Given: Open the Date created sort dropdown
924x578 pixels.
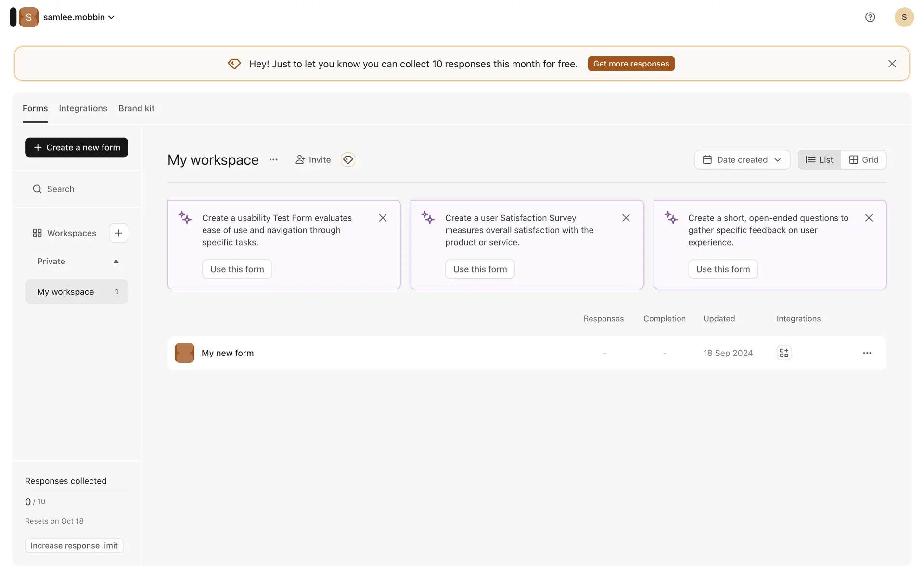Looking at the screenshot, I should pyautogui.click(x=742, y=159).
